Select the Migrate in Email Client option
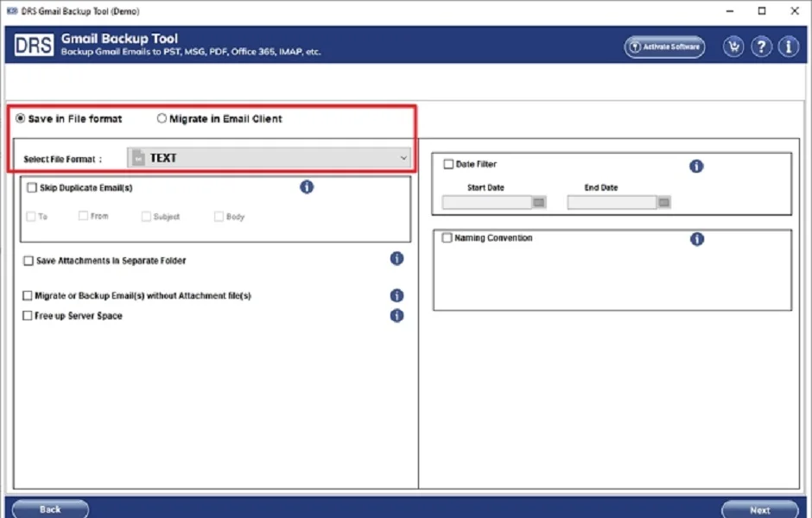 click(162, 118)
